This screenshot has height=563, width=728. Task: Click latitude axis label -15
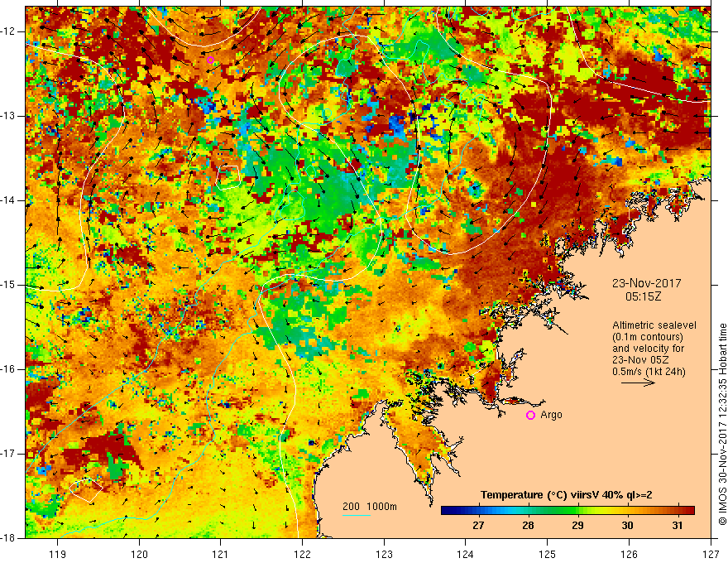(x=8, y=285)
